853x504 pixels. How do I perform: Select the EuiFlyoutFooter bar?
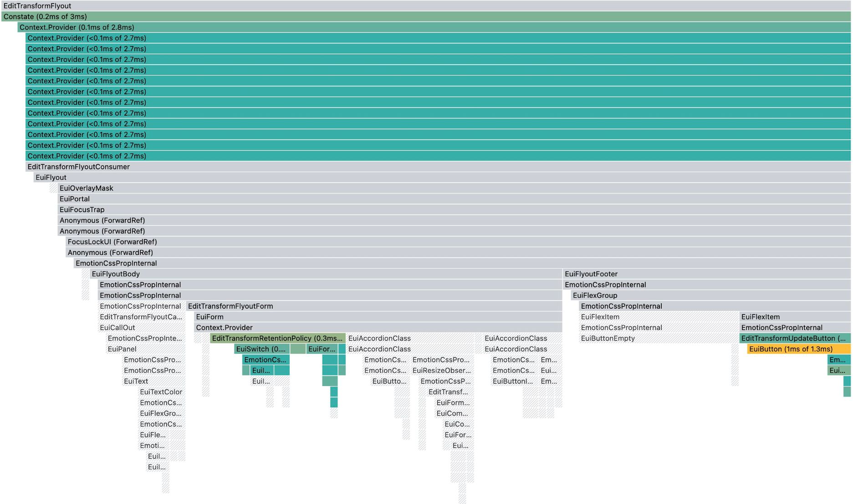[x=707, y=274]
